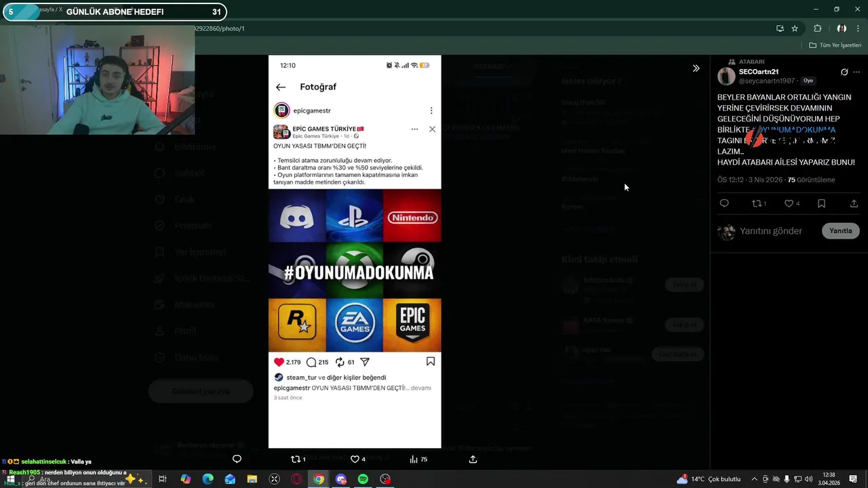Open the notification center icon

pos(852,479)
